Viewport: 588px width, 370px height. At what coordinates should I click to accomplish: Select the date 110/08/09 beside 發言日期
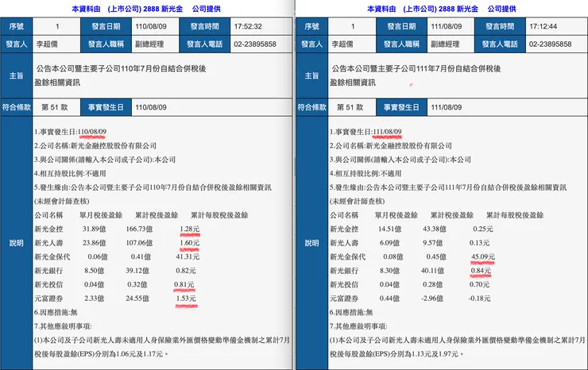coord(151,27)
